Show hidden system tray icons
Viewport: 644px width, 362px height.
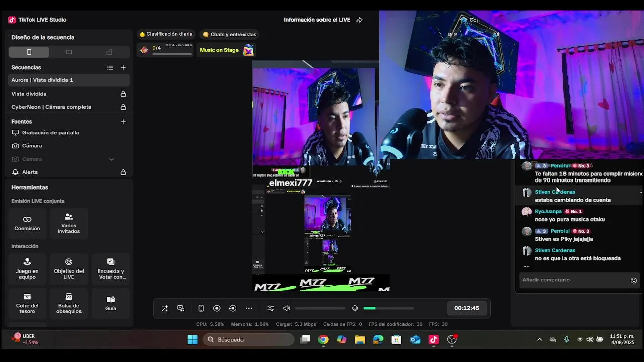pos(540,340)
